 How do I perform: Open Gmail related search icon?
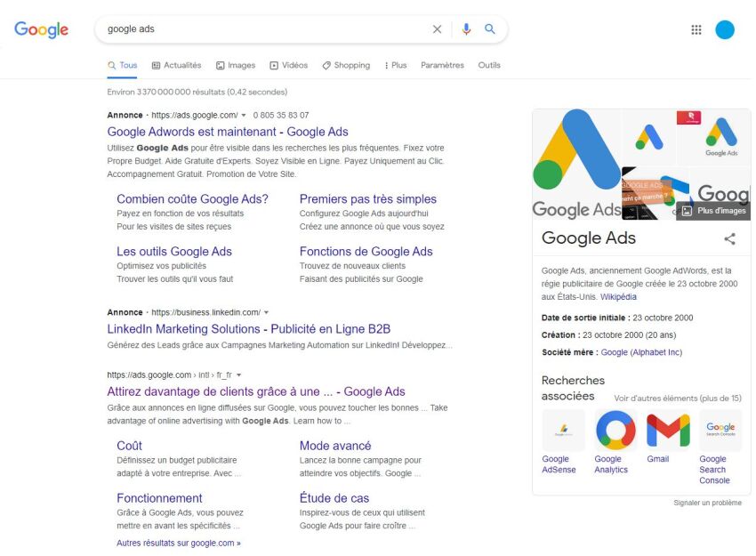(x=668, y=431)
